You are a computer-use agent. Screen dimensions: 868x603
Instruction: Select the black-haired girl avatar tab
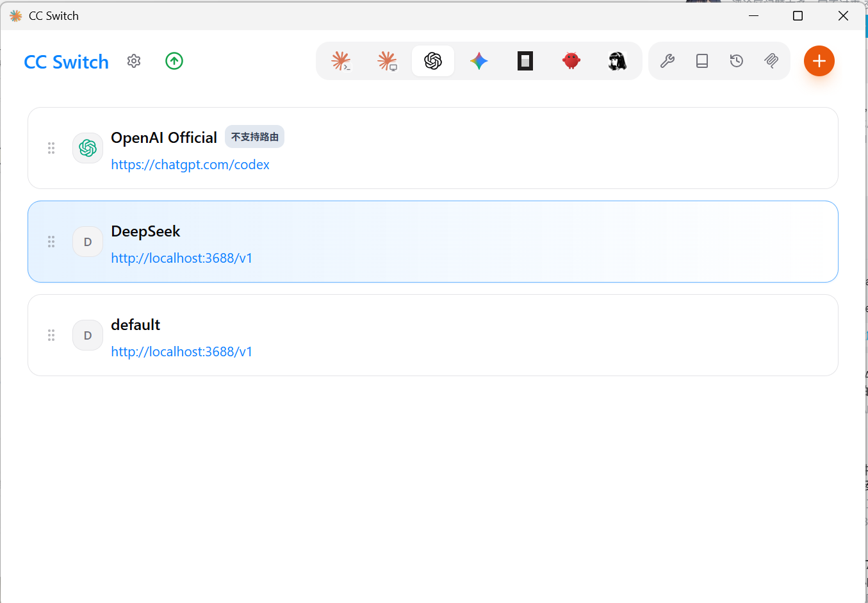click(x=618, y=61)
